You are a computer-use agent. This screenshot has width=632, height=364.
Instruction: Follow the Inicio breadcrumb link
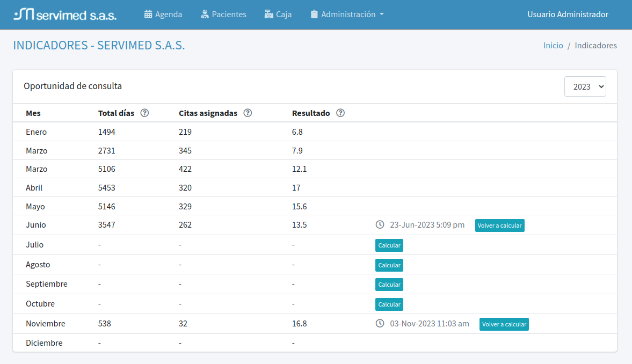tap(553, 46)
